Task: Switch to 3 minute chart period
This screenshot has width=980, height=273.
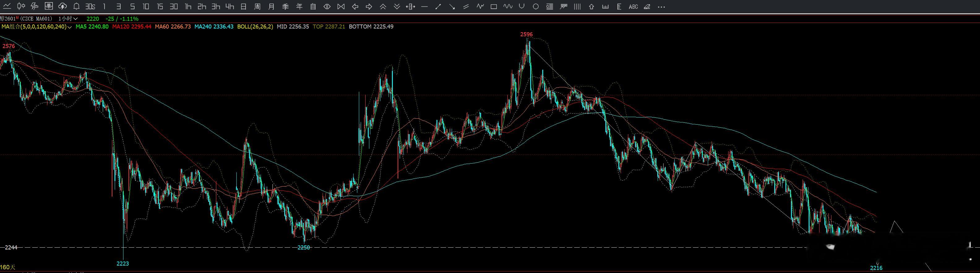Action: [x=118, y=7]
